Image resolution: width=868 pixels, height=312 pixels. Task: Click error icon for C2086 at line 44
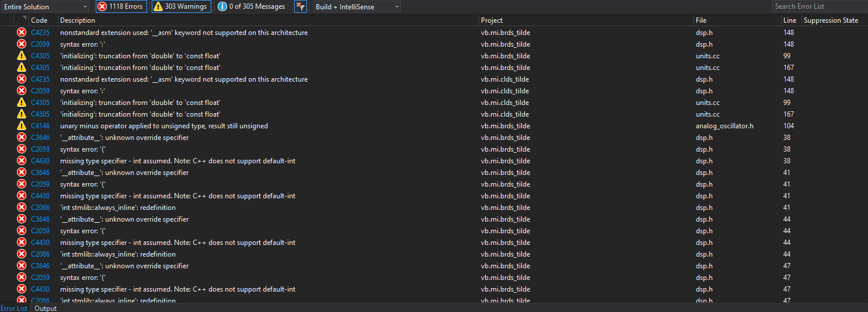click(x=22, y=254)
